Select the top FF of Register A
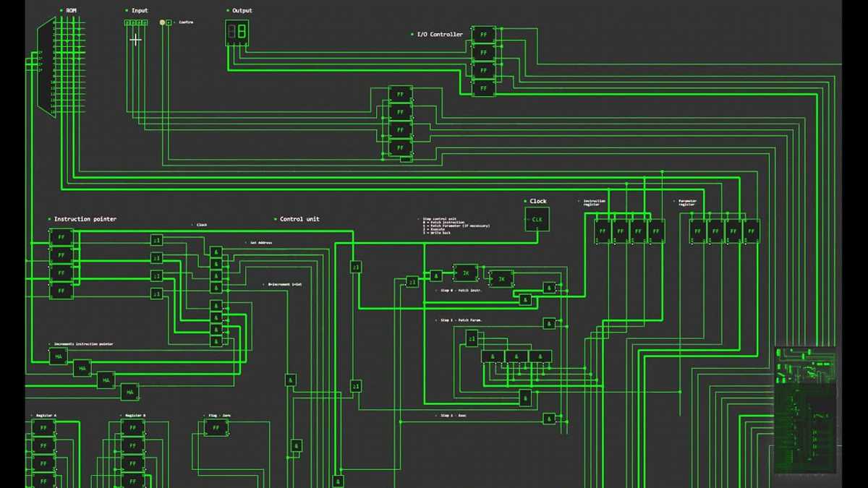 tap(42, 427)
